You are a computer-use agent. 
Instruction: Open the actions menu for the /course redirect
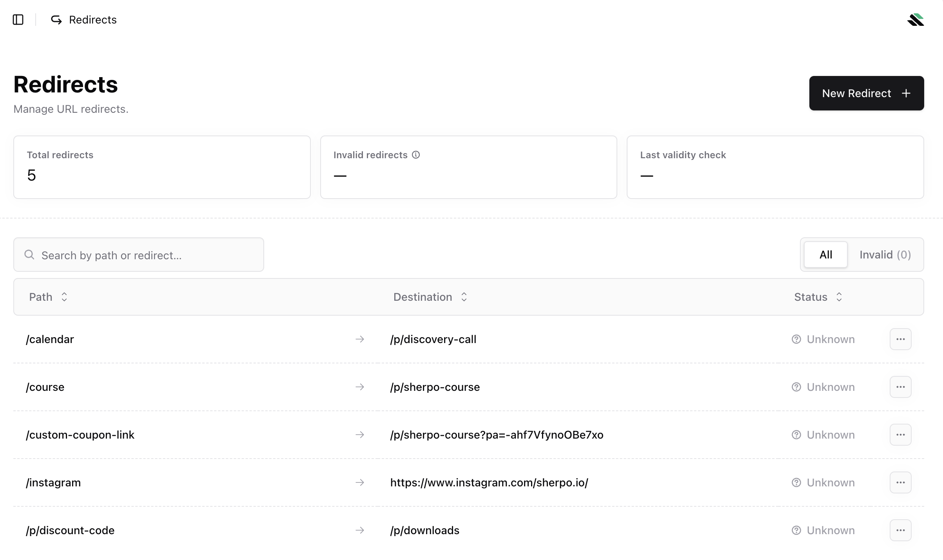click(x=900, y=387)
